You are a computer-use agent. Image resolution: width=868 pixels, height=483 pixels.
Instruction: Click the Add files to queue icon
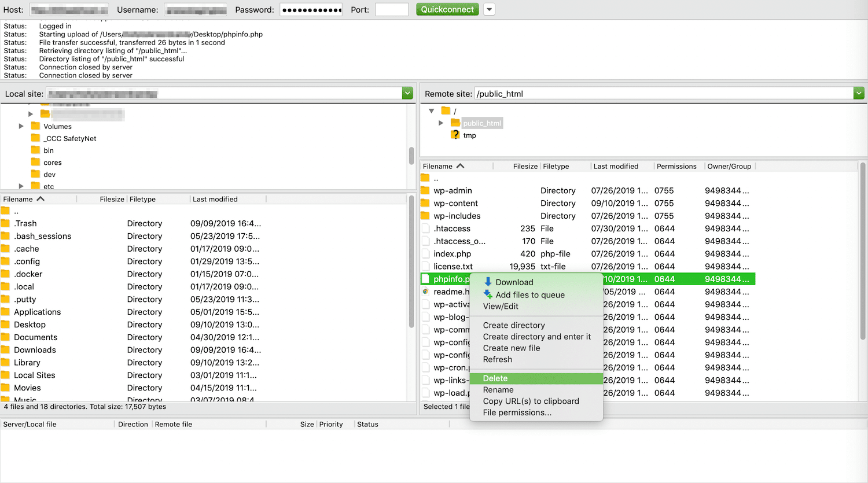pyautogui.click(x=487, y=294)
